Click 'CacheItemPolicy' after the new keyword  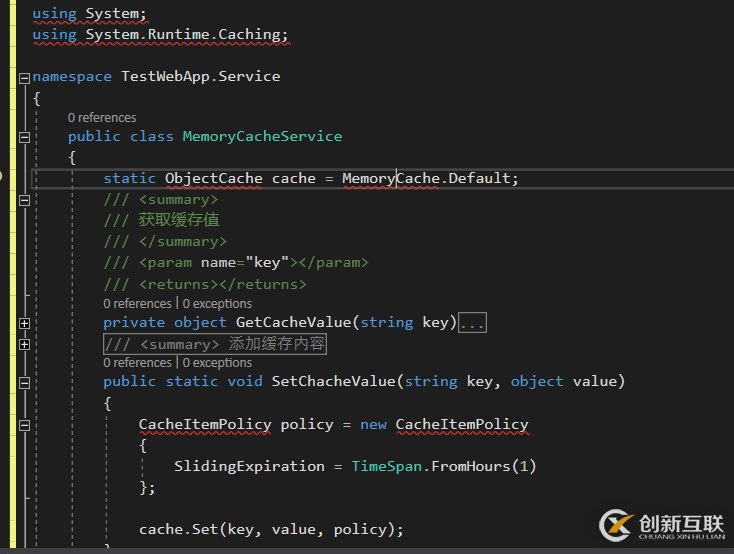[x=462, y=424]
